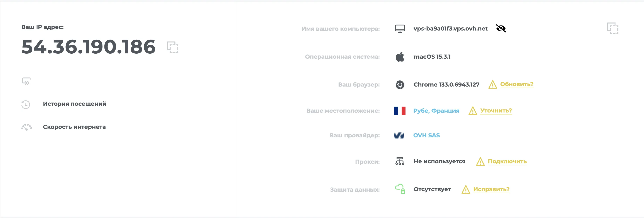The width and height of the screenshot is (644, 218).
Task: Click the share screen icon below IP
Action: coord(26,81)
